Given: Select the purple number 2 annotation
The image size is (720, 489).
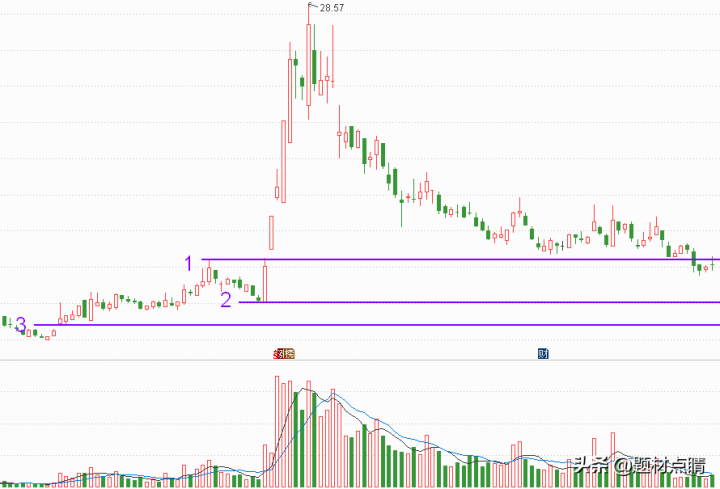Looking at the screenshot, I should coord(226,299).
